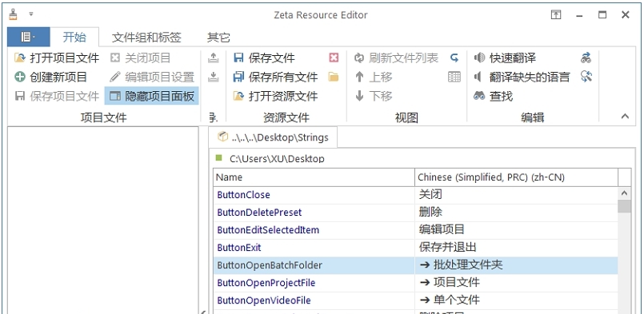Open quick access toolbar dropdown arrow
Image resolution: width=644 pixels, height=314 pixels.
pyautogui.click(x=31, y=14)
